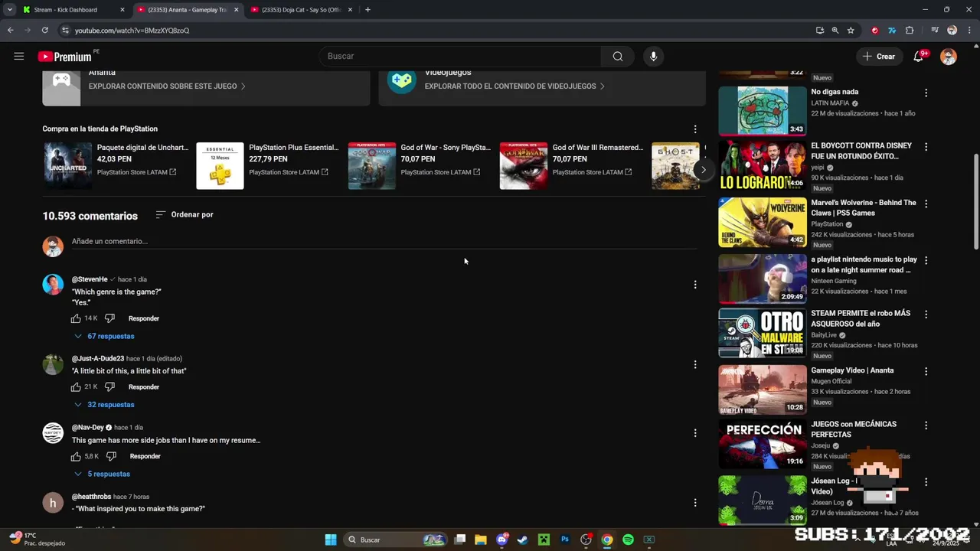Click the search magnifier button
980x551 pixels.
coord(618,56)
